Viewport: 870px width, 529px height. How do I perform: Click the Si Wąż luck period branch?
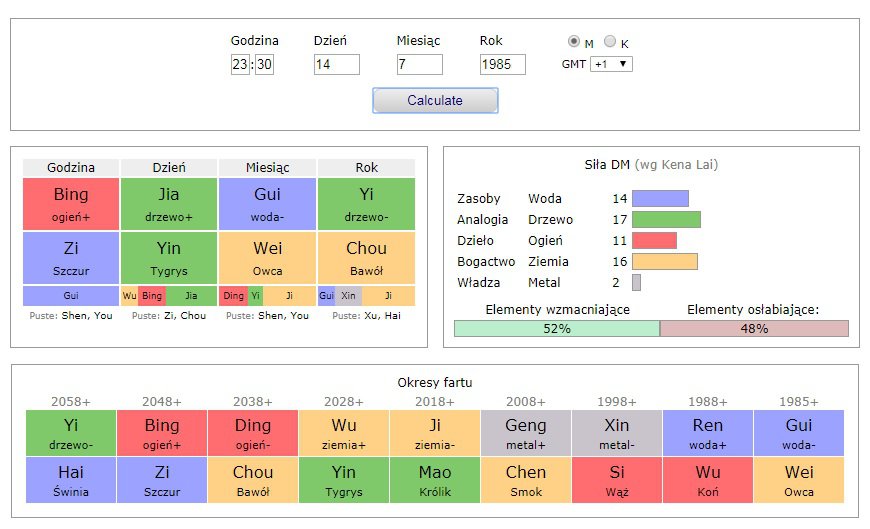pyautogui.click(x=617, y=480)
